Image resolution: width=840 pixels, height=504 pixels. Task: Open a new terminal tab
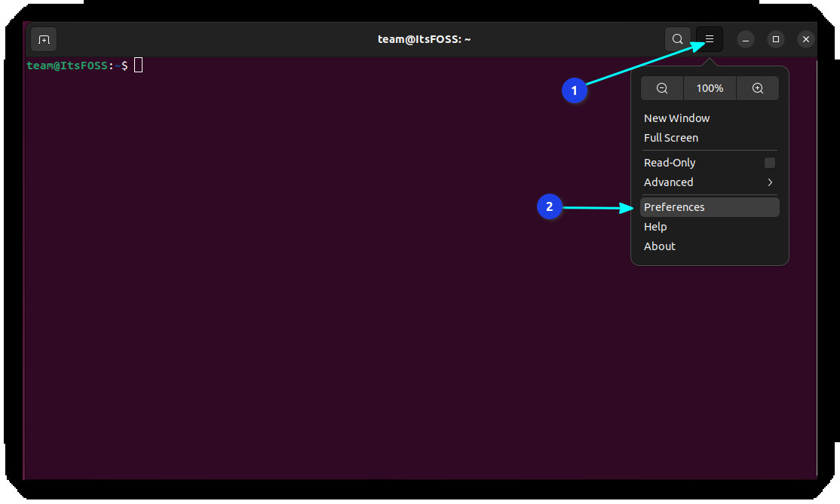coord(43,39)
